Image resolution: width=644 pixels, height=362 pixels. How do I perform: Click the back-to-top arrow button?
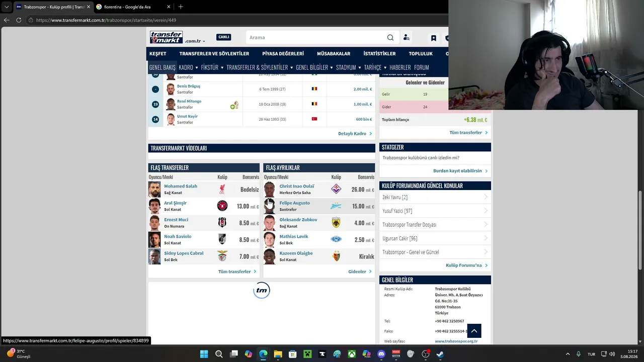point(474,331)
